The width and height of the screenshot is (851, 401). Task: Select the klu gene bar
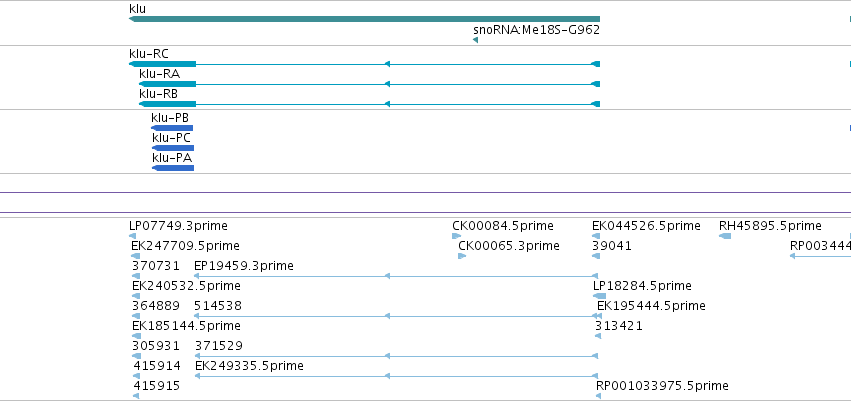point(364,19)
